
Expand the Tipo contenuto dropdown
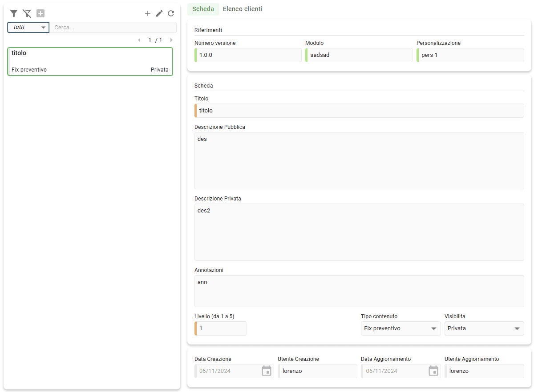[400, 328]
